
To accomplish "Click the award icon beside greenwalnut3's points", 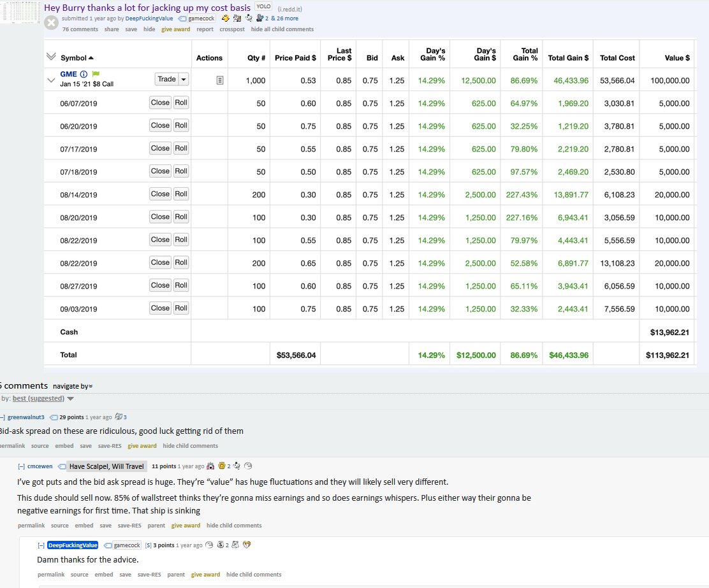I will 118,417.
